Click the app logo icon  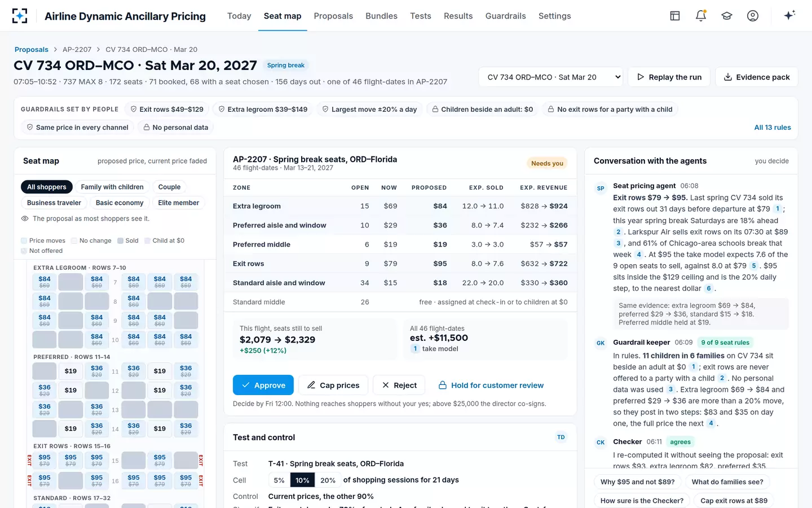coord(20,16)
